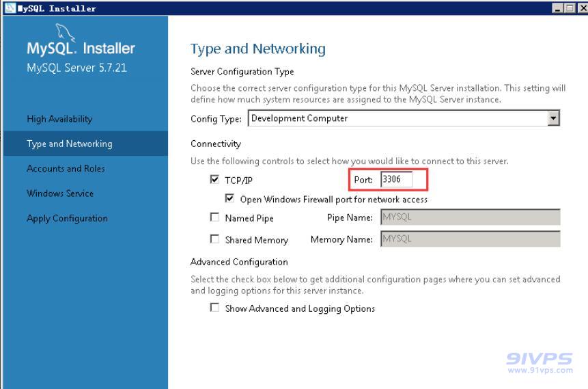The height and width of the screenshot is (389, 588).
Task: Click the MySQL Server 5.7.21 text
Action: 77,68
